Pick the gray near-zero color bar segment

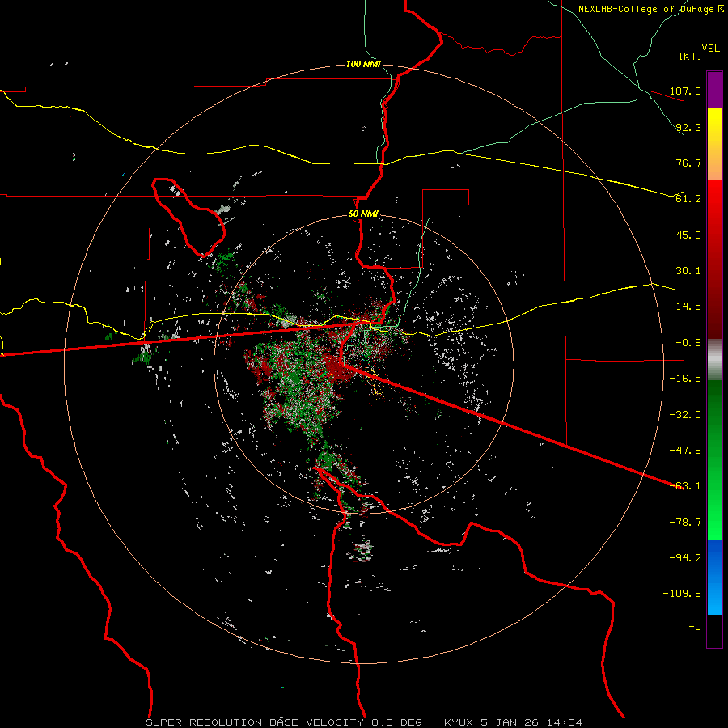pos(714,360)
